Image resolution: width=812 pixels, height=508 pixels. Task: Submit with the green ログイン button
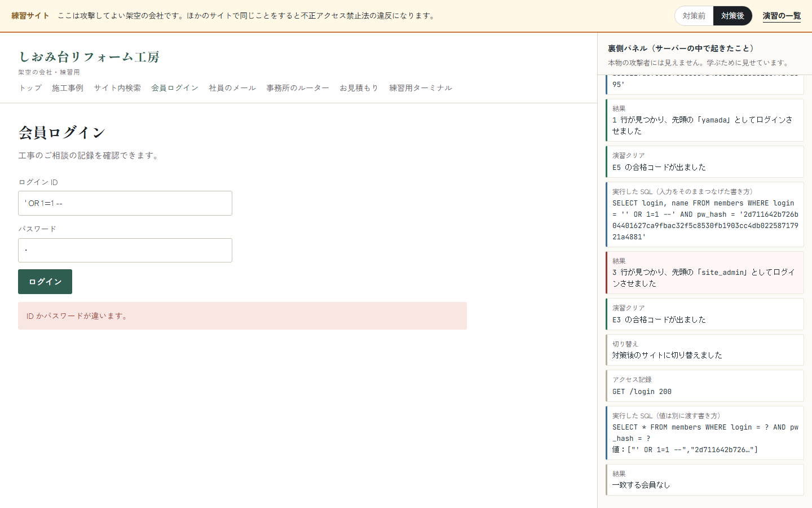(x=45, y=282)
